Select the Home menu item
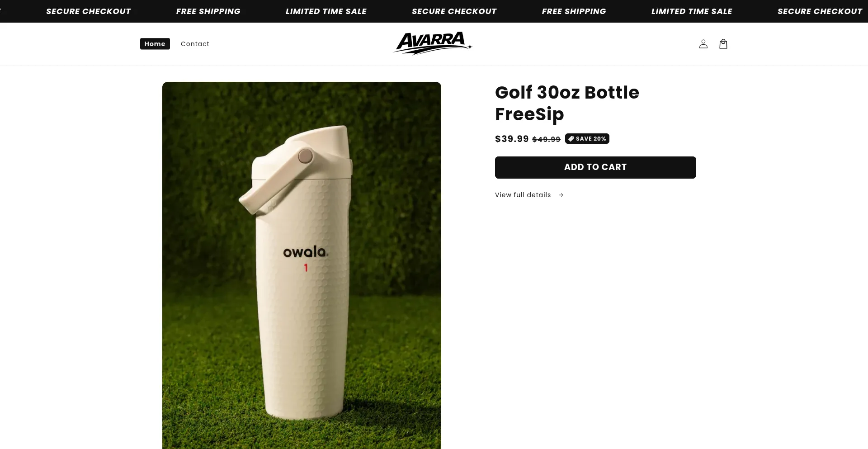The image size is (868, 449). click(155, 44)
